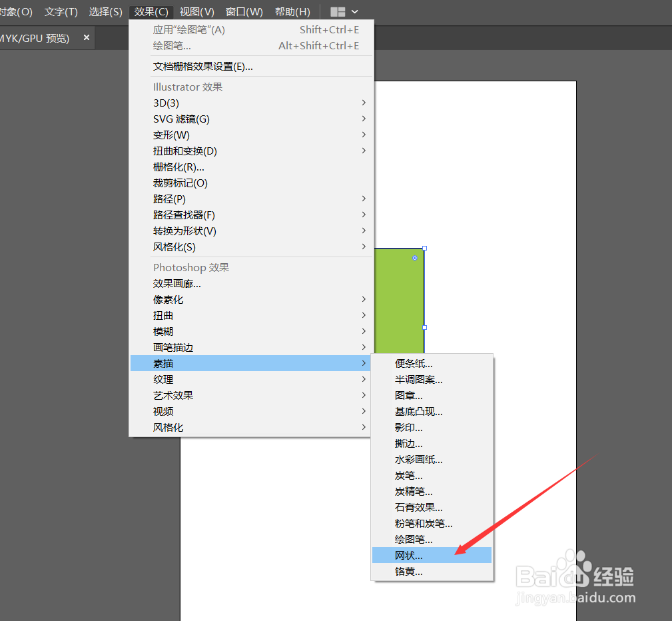672x621 pixels.
Task: Choose 炭精笔... sketch effect
Action: tap(432, 492)
